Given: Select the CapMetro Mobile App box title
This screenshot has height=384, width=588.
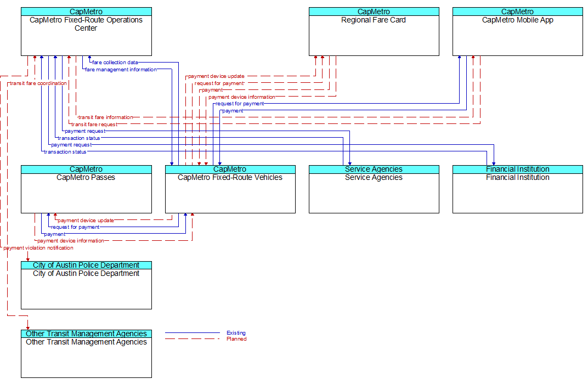Looking at the screenshot, I should click(x=517, y=20).
